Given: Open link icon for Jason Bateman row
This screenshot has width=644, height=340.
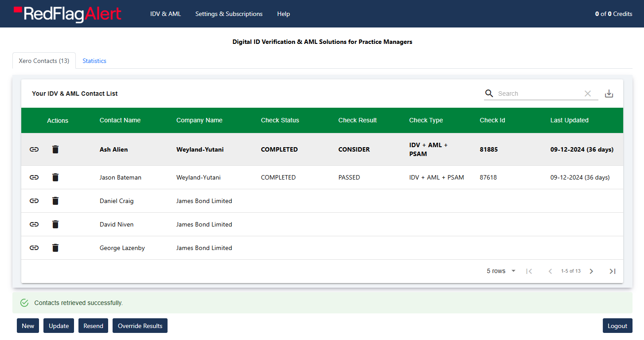Looking at the screenshot, I should click(34, 177).
